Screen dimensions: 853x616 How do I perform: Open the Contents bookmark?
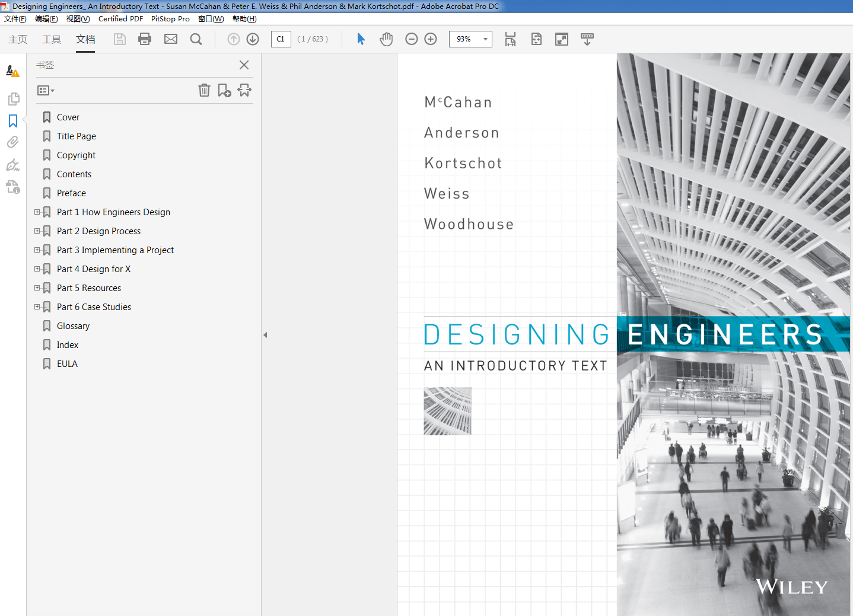tap(74, 174)
